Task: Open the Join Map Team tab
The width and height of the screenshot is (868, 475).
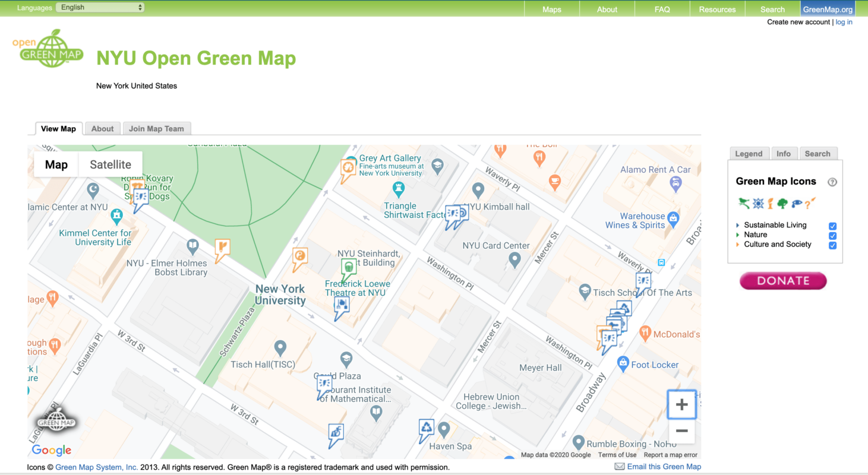Action: tap(157, 129)
